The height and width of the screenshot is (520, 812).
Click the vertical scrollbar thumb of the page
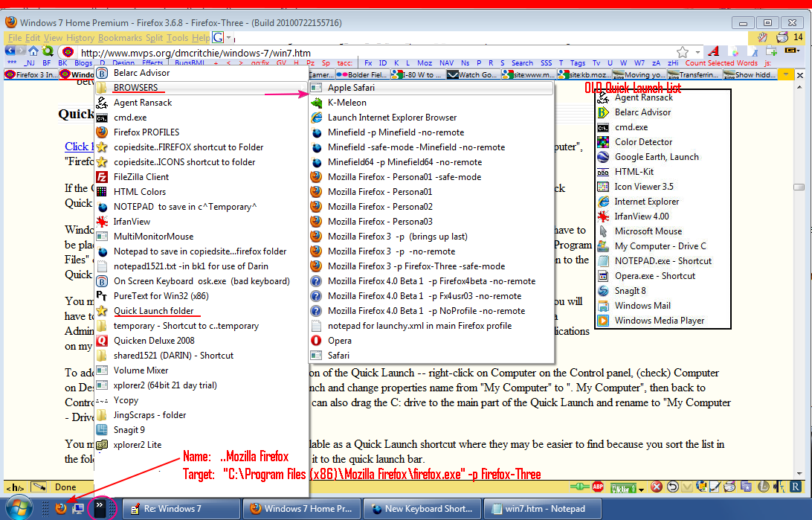[x=799, y=187]
